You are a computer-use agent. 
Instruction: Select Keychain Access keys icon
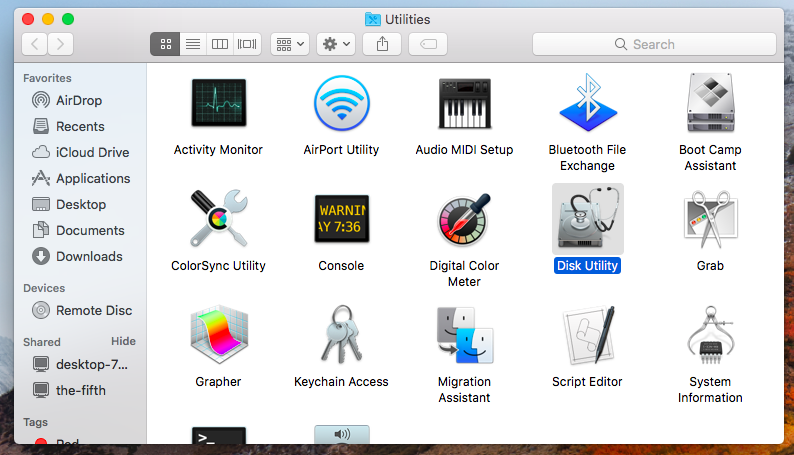point(342,335)
